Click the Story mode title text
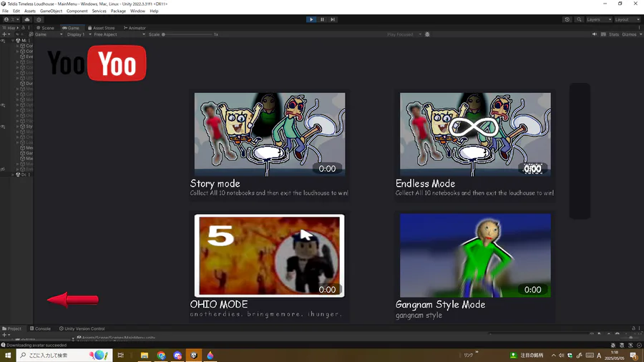The width and height of the screenshot is (644, 362). [x=215, y=183]
